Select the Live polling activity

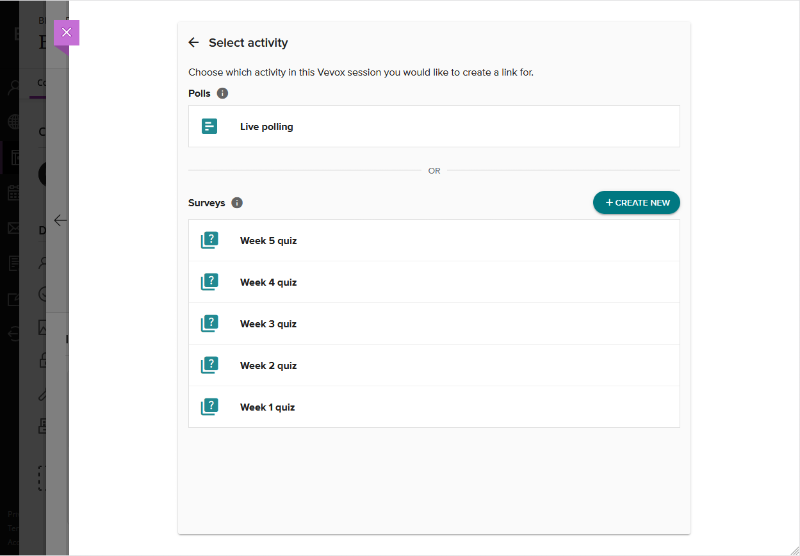266,127
